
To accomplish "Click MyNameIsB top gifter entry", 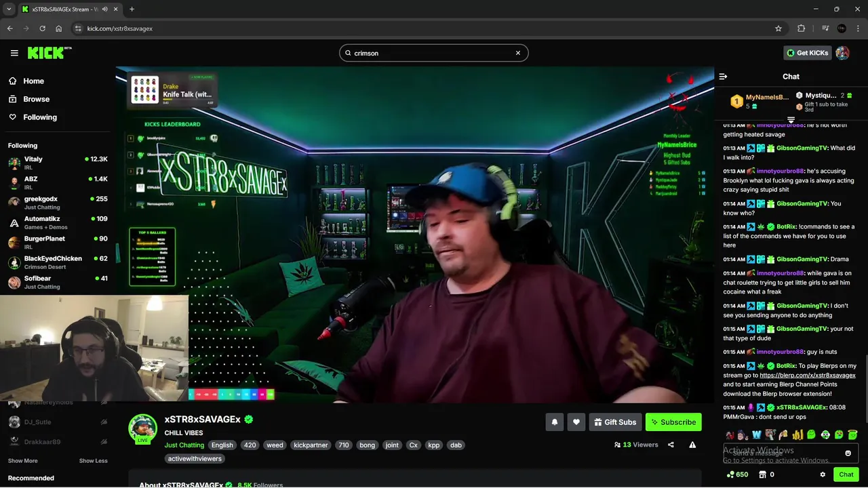I will coord(760,101).
